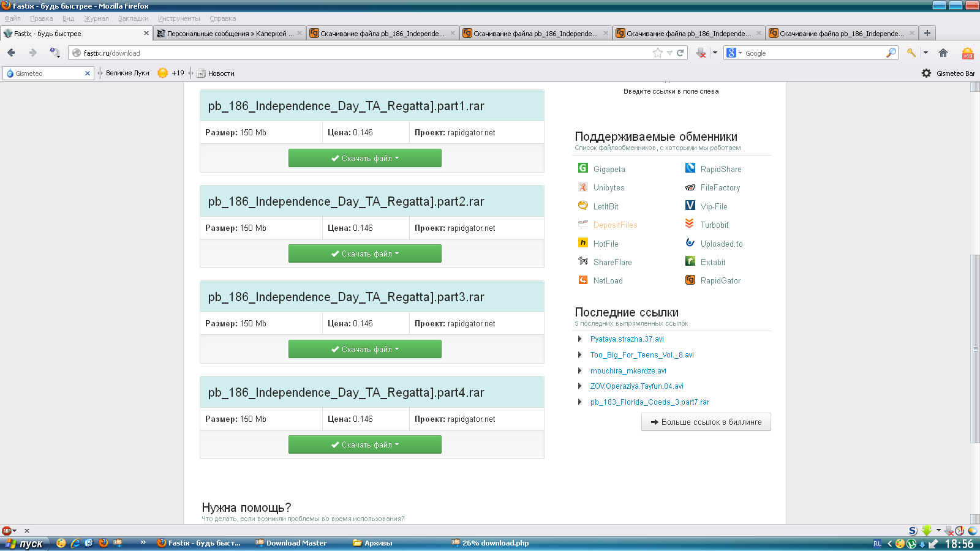
Task: Open Скачать файл dropdown for part1.rar
Action: click(365, 158)
